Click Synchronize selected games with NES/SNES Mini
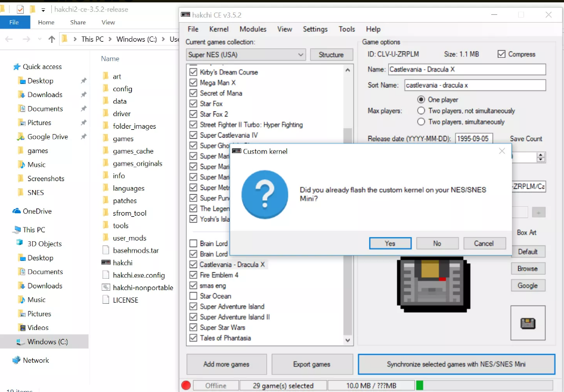Image resolution: width=564 pixels, height=392 pixels. 457,365
